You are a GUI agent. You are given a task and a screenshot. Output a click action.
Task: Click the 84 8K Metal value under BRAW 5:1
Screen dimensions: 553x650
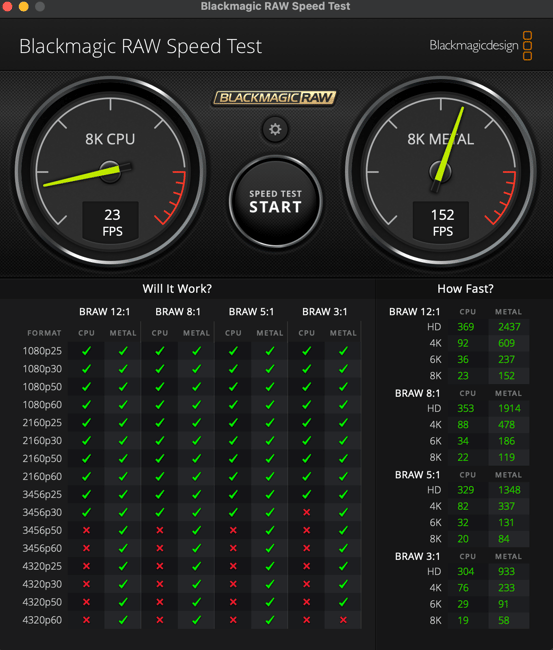(x=504, y=539)
